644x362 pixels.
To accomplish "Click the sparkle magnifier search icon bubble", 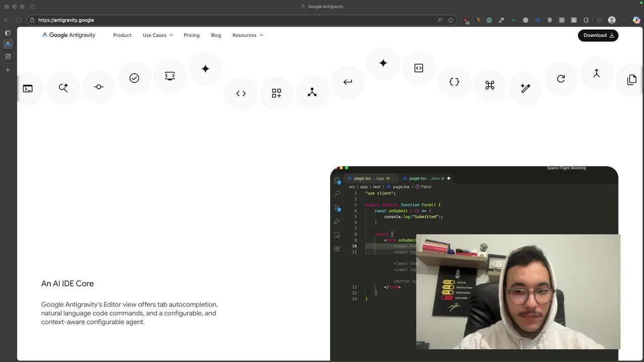I will 63,87.
